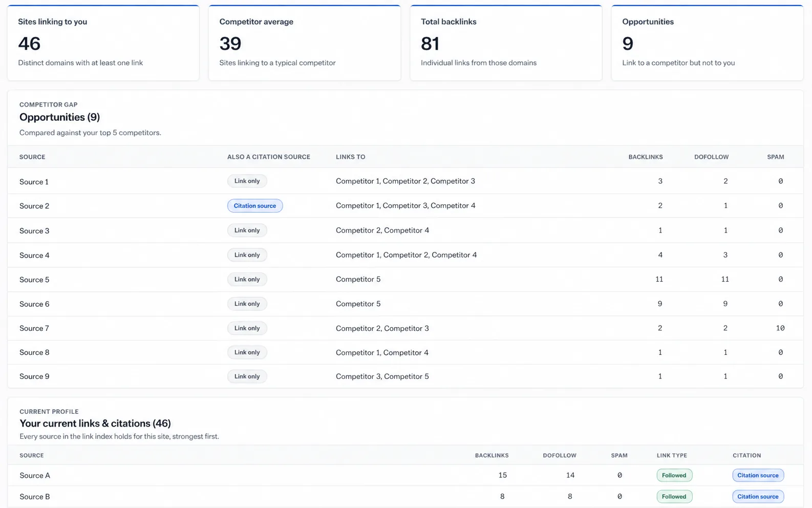Viewport: 812px width, 508px height.
Task: Click the Opportunities (9) section heading
Action: point(59,117)
